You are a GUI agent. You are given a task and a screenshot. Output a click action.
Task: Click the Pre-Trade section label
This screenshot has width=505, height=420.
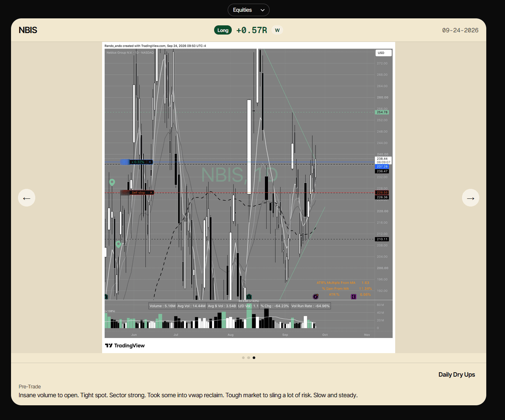click(x=30, y=387)
